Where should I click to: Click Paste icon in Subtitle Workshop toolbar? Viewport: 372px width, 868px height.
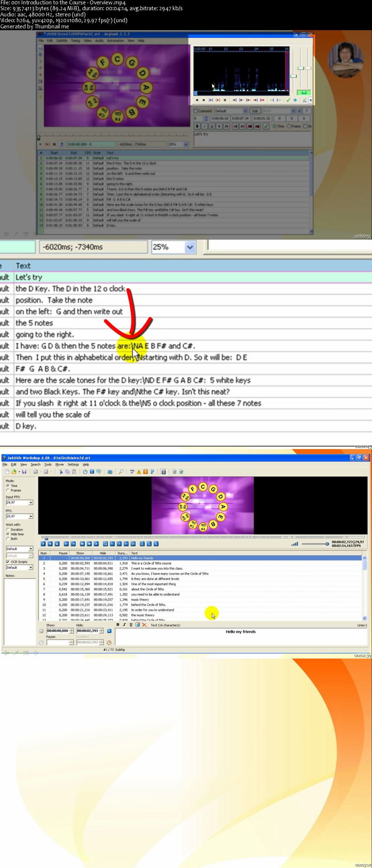click(74, 472)
